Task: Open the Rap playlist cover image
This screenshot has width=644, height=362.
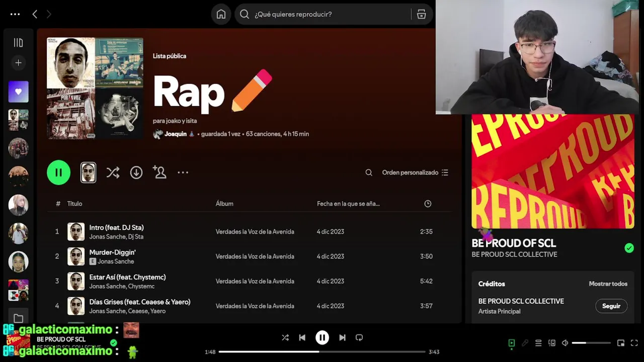Action: point(95,88)
